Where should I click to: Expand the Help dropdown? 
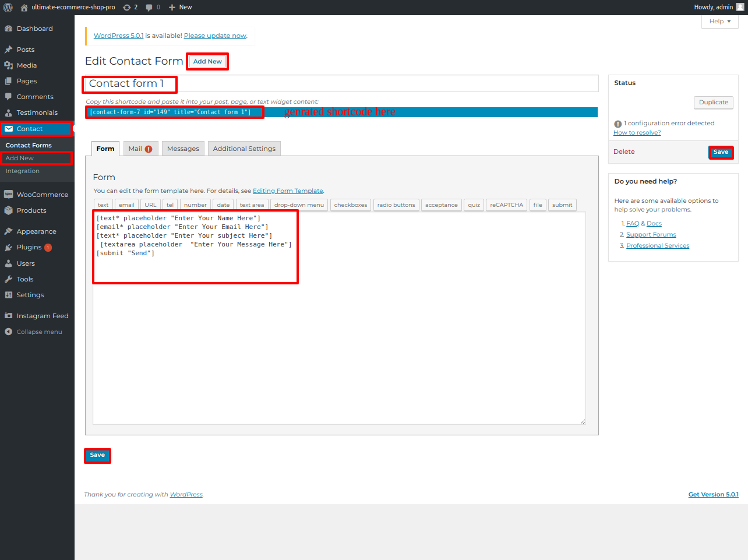coord(720,22)
